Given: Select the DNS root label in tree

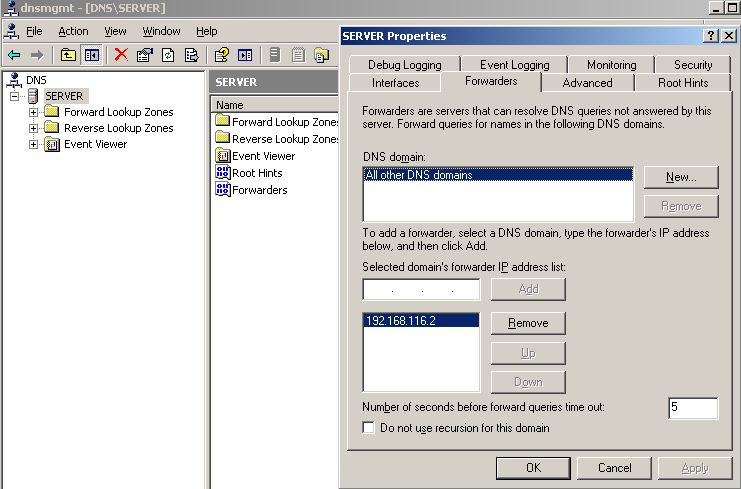Looking at the screenshot, I should point(36,80).
